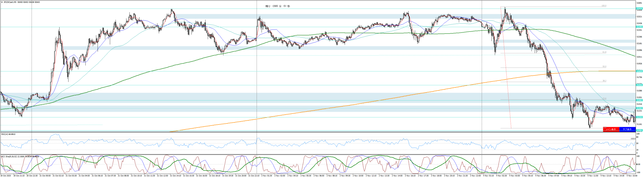This screenshot has height=178, width=644.
Task: Click the 残り countdown timer text
Action: [x=277, y=6]
